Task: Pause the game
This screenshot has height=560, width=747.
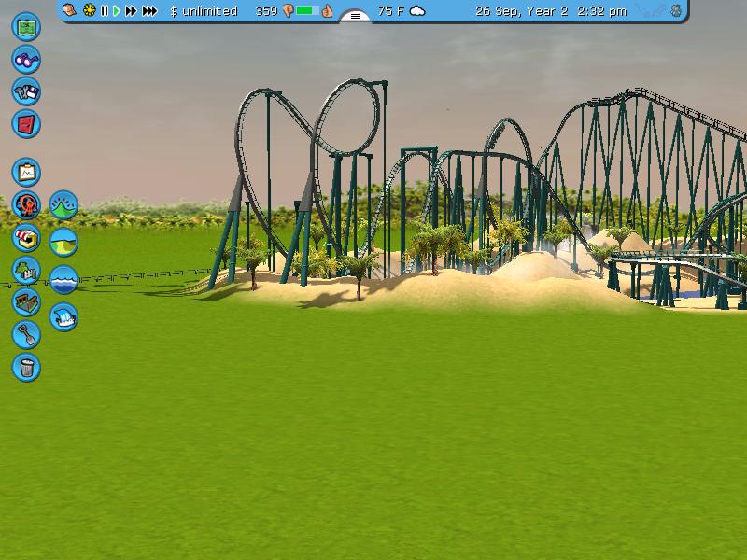Action: point(105,11)
